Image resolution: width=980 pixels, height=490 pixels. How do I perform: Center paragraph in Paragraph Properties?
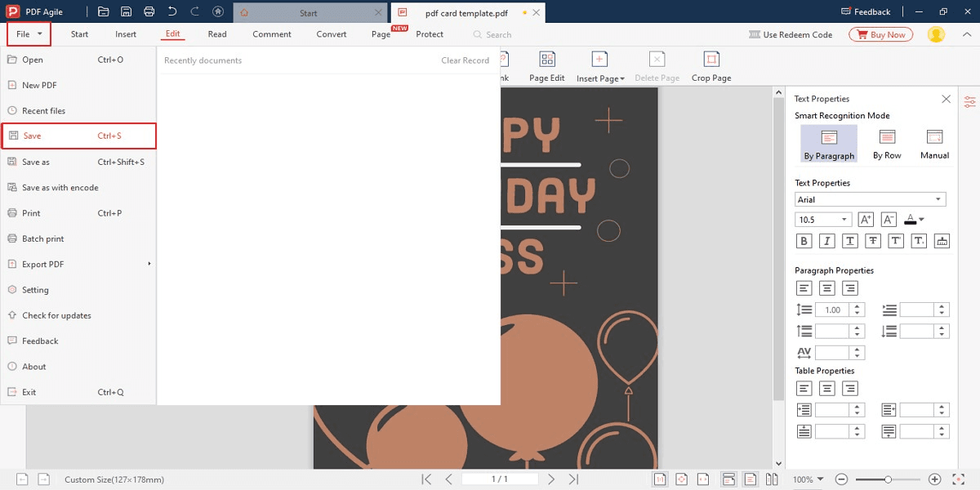click(827, 288)
